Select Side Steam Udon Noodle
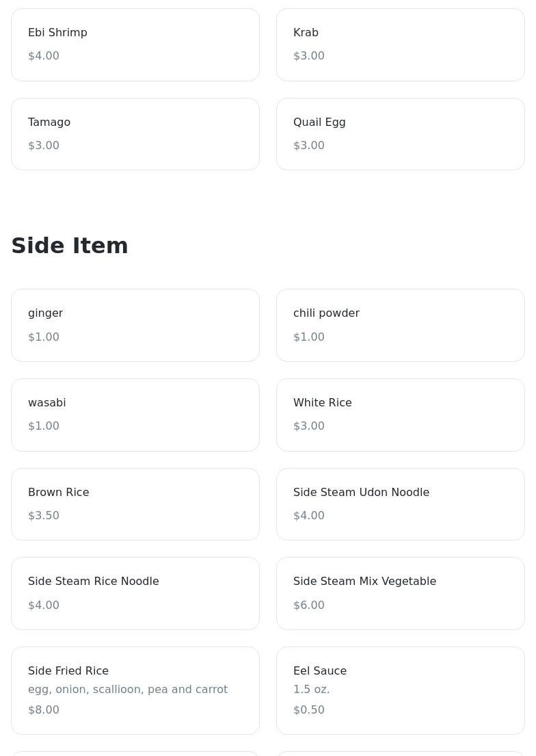536x756 pixels. tap(400, 504)
